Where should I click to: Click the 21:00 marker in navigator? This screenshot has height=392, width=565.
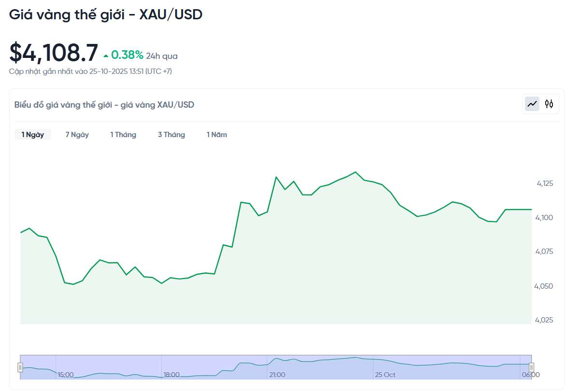277,375
